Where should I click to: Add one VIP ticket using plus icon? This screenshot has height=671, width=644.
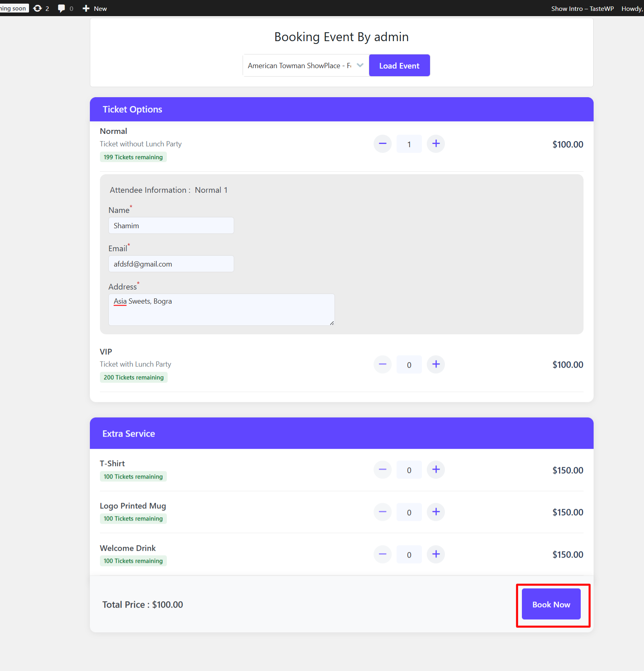tap(436, 365)
